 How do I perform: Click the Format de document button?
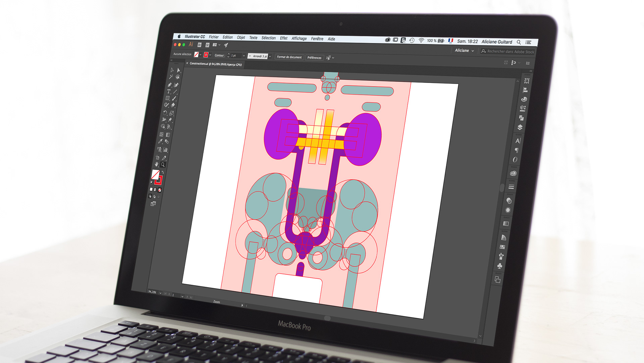[x=289, y=57]
